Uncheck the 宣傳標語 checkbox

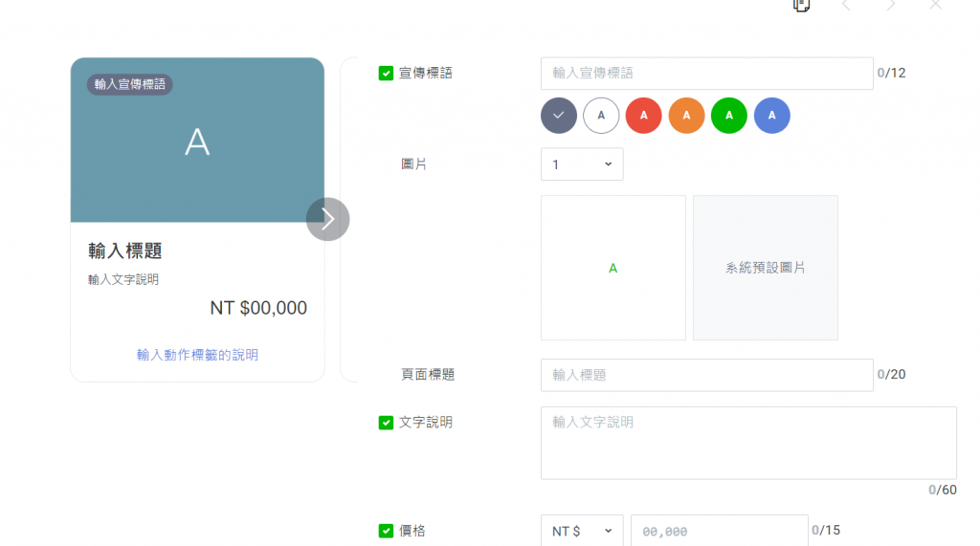click(x=387, y=73)
